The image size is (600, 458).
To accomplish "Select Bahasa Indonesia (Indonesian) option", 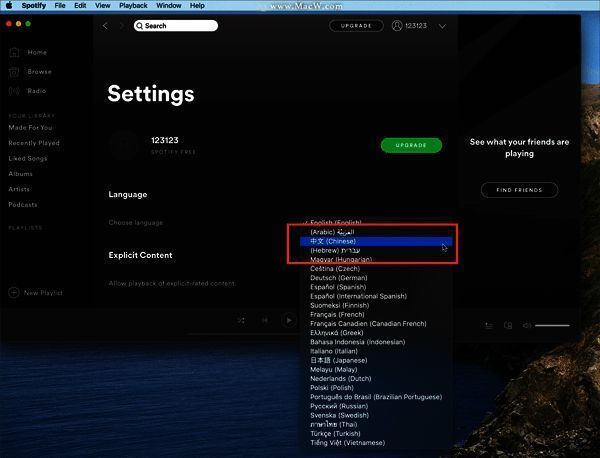I will [376, 342].
